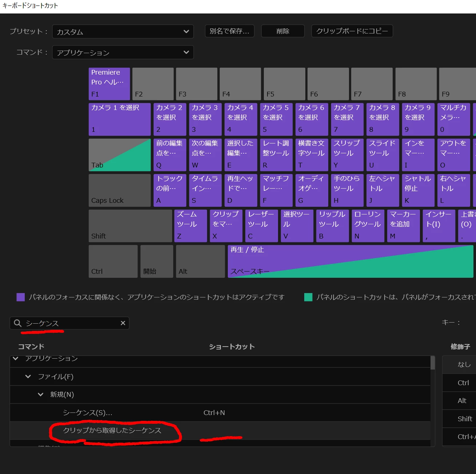Click the W key (次の編集点)

(x=205, y=155)
